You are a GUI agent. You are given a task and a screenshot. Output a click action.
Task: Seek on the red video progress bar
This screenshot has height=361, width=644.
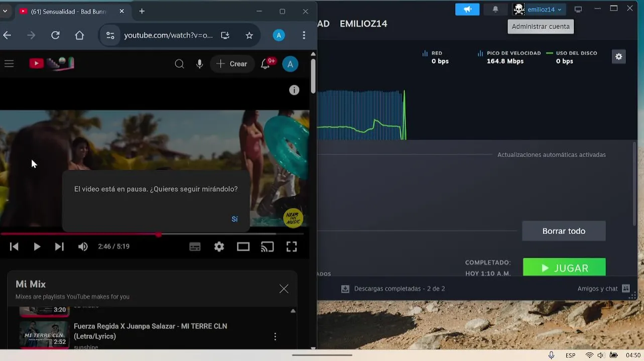coord(152,234)
